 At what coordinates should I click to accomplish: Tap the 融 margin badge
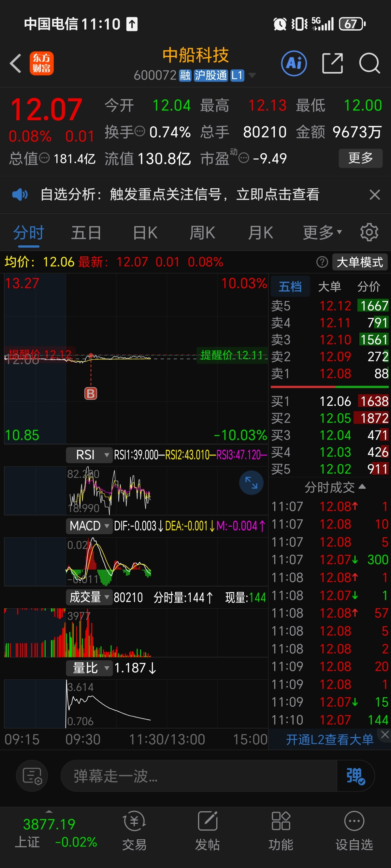coord(185,75)
